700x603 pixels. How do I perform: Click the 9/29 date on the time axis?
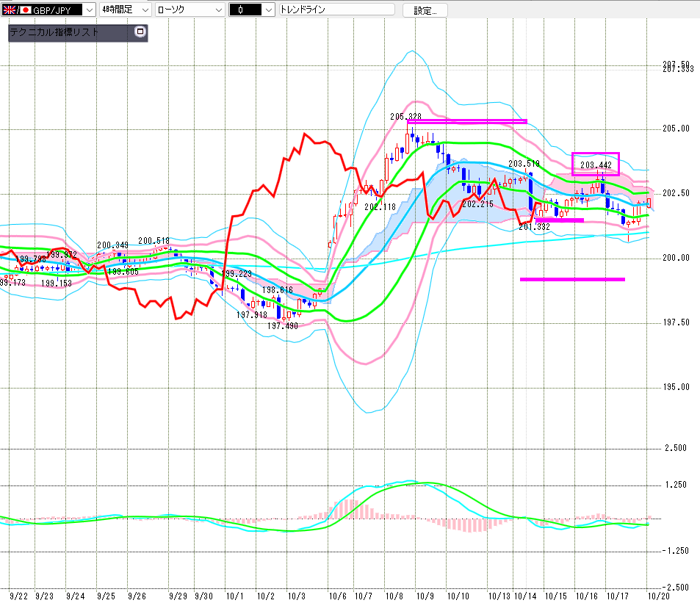pos(177,596)
